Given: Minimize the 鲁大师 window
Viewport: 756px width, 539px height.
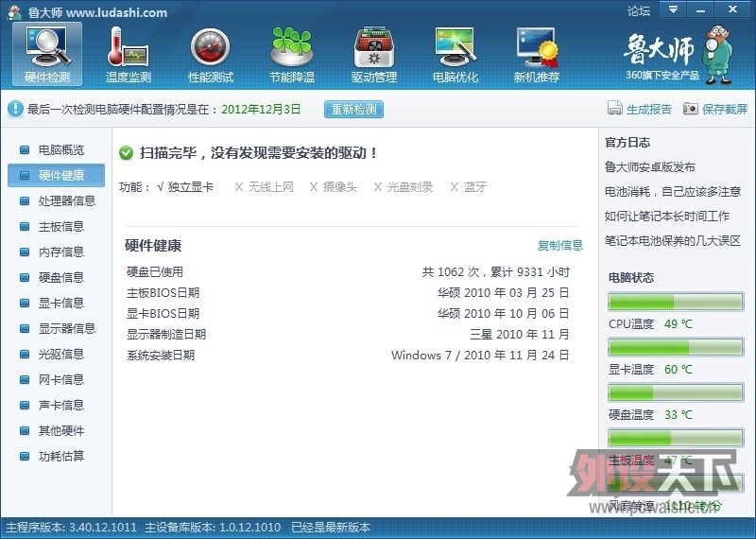Looking at the screenshot, I should click(x=700, y=9).
